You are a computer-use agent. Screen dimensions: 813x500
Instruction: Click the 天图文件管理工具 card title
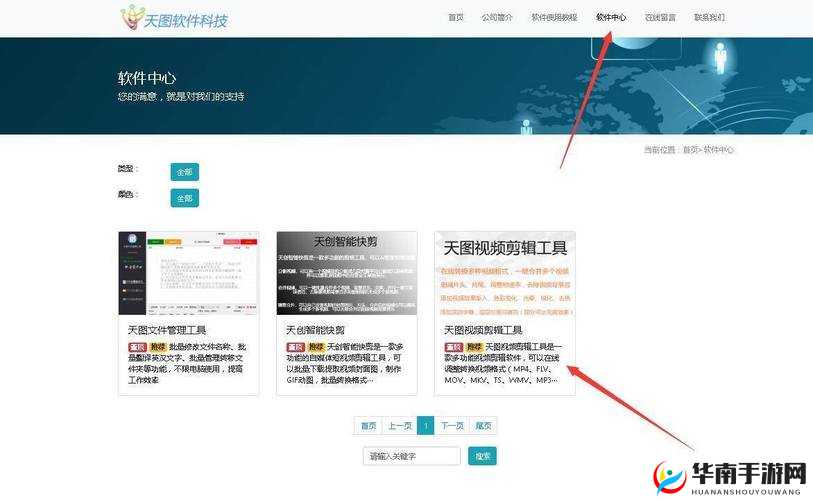pos(167,330)
